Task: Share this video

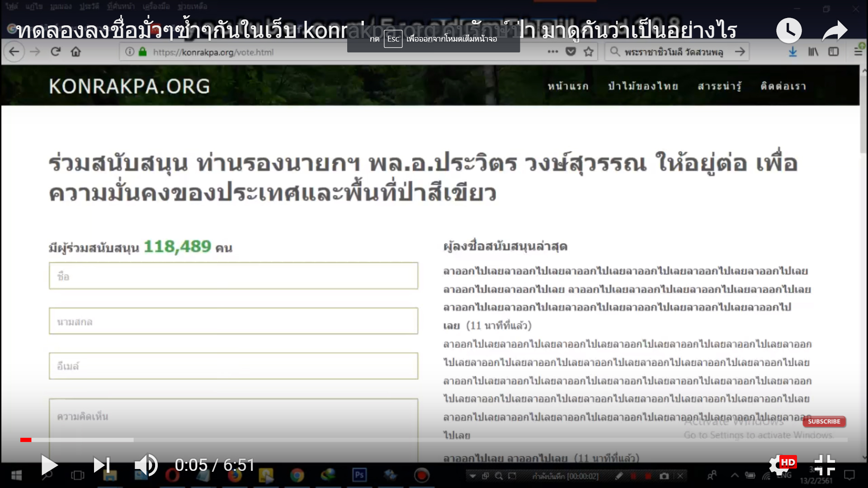Action: click(835, 30)
